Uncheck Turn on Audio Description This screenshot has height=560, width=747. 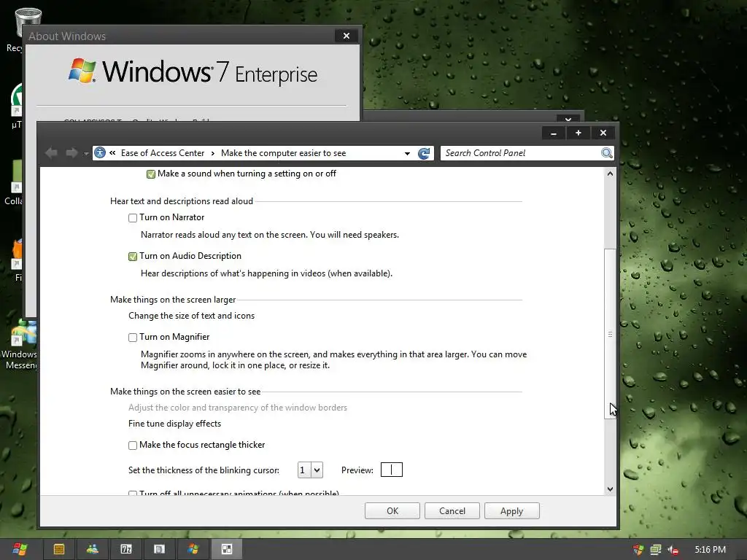coord(133,256)
